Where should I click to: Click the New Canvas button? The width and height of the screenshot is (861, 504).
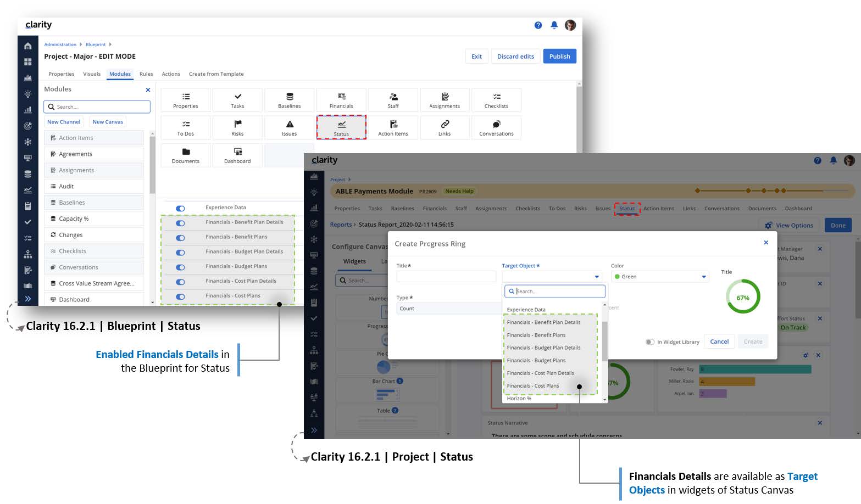coord(108,122)
